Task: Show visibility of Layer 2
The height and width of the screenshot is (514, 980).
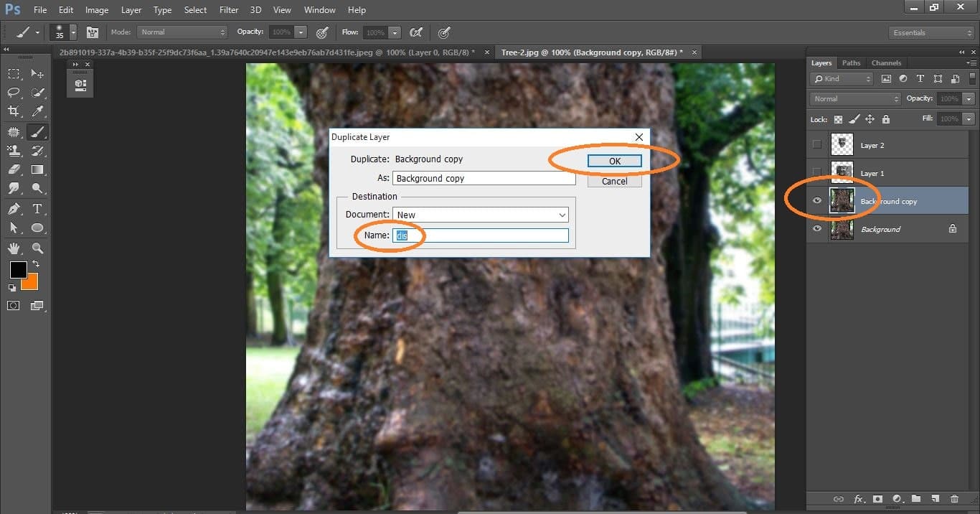Action: tap(817, 144)
